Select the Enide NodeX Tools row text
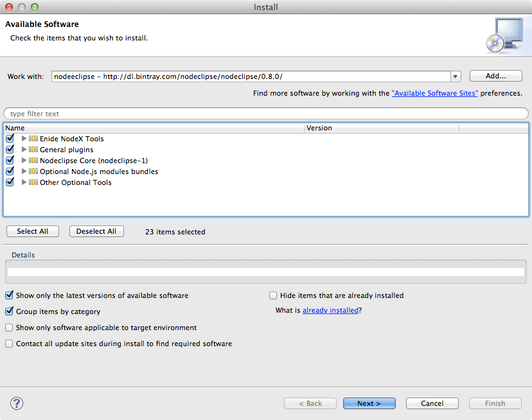Viewport: 532px width, 420px height. 72,139
